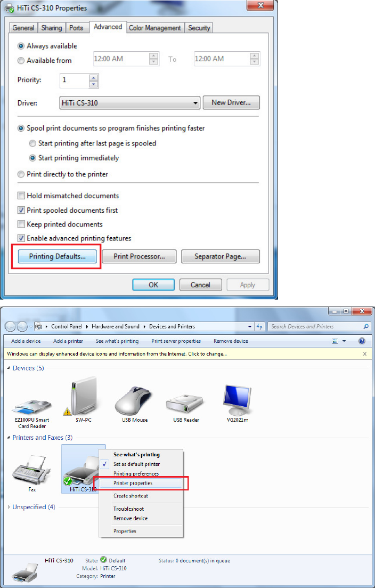
Task: Click the Printing Defaults button
Action: coord(58,256)
